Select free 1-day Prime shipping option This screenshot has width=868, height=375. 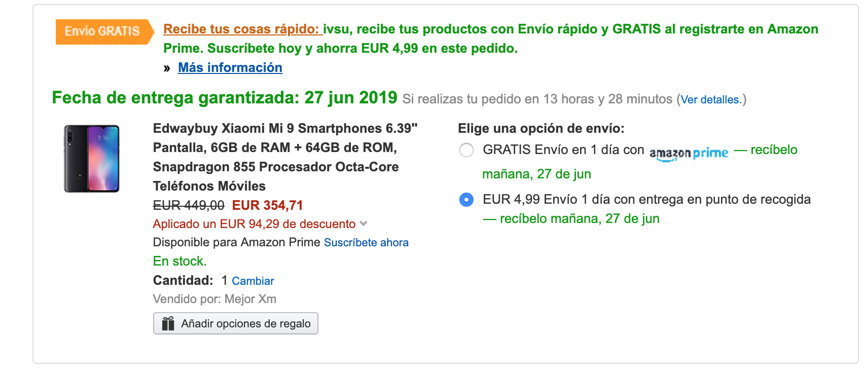pyautogui.click(x=466, y=150)
